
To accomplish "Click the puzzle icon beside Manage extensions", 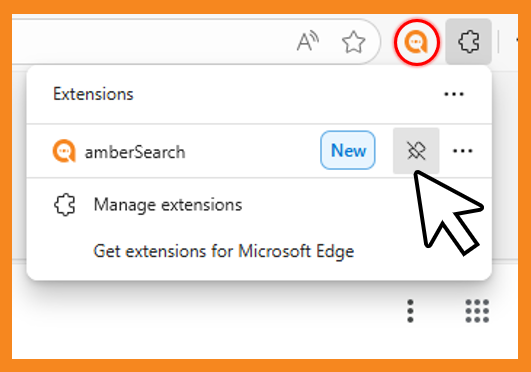I will (64, 205).
